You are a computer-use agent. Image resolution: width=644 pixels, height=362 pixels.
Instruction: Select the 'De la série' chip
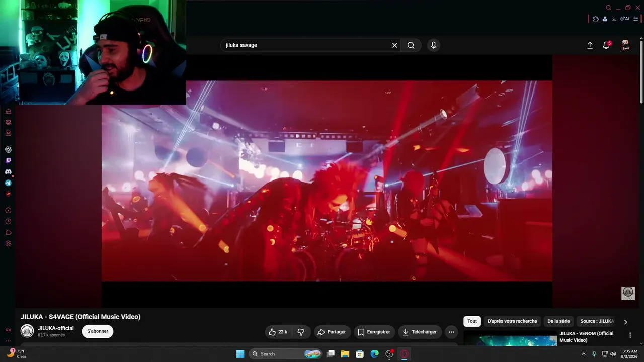coord(558,321)
